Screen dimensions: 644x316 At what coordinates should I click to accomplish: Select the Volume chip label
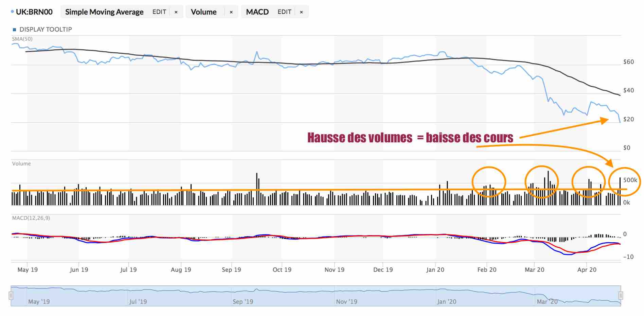(204, 12)
